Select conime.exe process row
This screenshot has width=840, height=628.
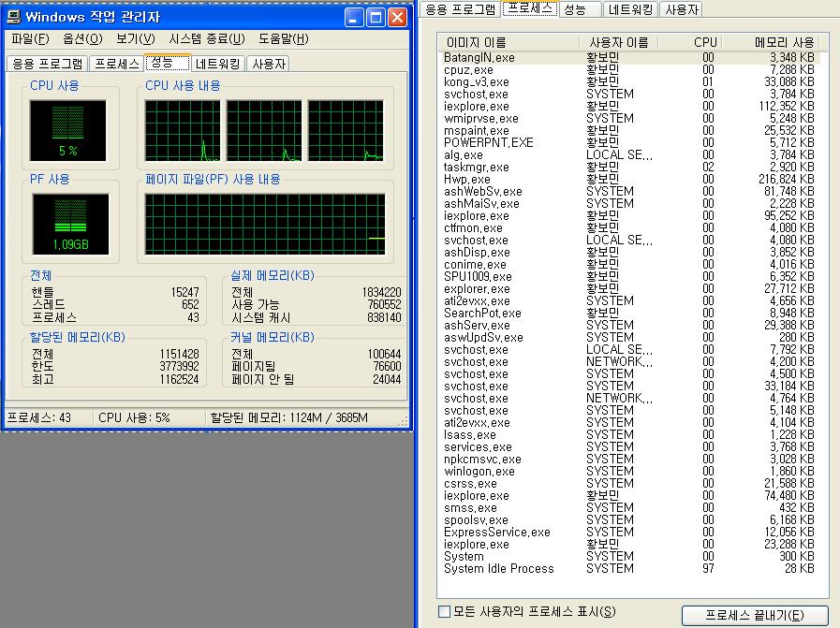[630, 265]
